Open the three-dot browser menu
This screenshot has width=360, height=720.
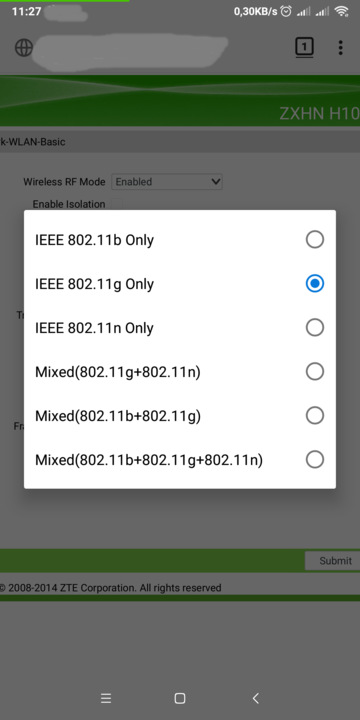(340, 47)
